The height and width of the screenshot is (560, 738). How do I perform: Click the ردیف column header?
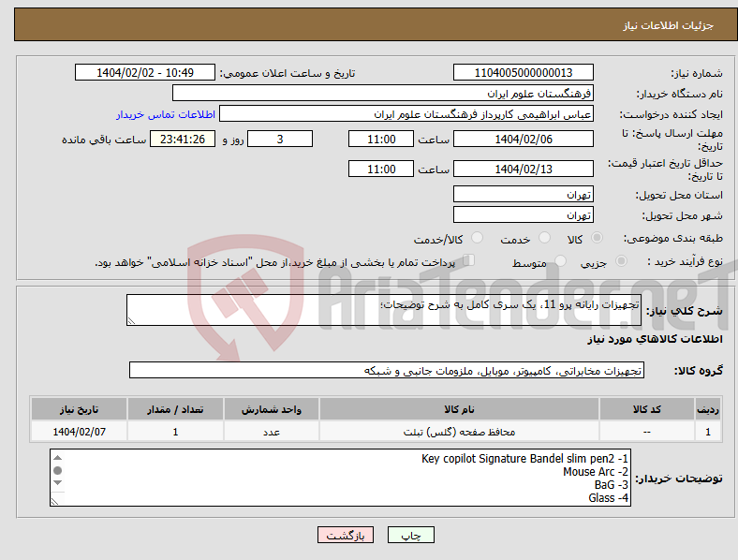coord(708,409)
